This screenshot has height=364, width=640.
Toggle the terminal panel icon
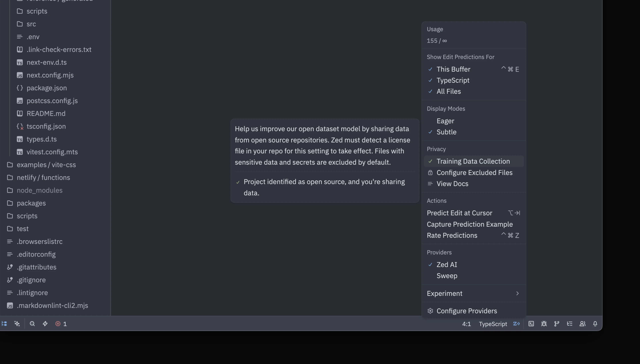[531, 324]
